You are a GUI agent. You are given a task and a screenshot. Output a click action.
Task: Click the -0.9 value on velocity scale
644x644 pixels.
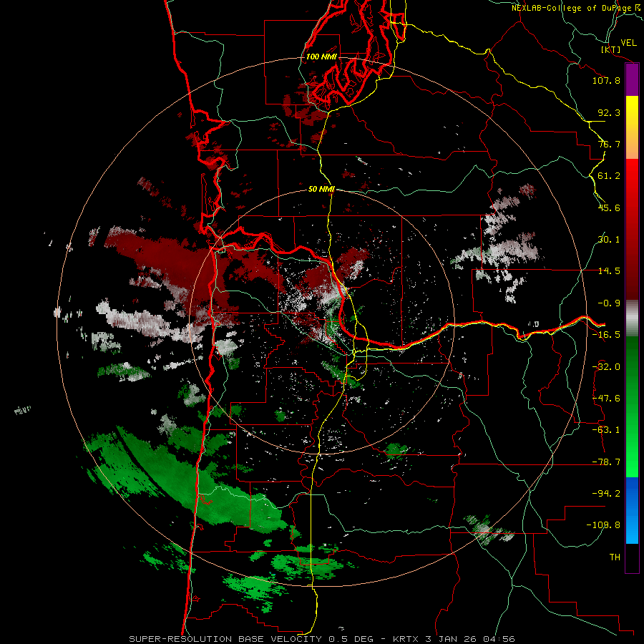609,303
